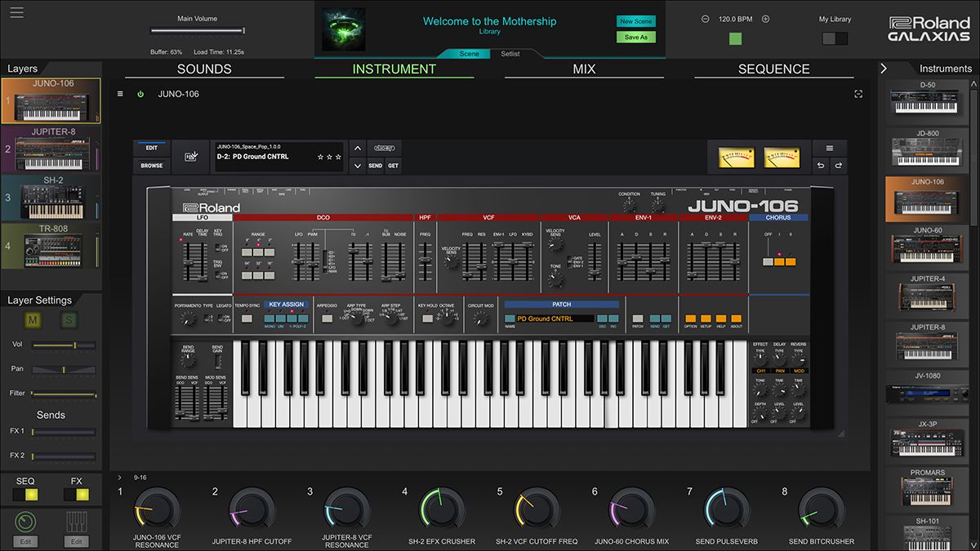Toggle the My Library switch

point(835,38)
